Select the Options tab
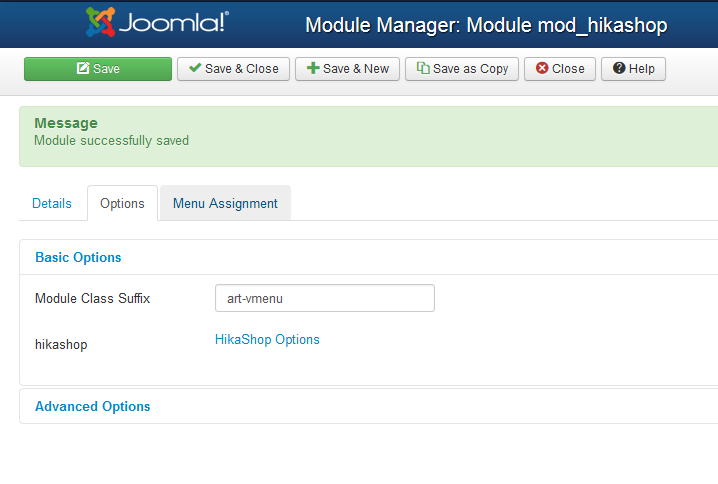Screen dimensions: 718x484 pos(122,203)
